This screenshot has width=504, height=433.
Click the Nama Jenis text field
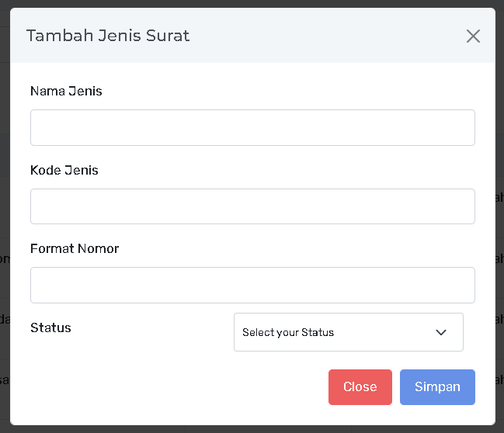coord(252,127)
